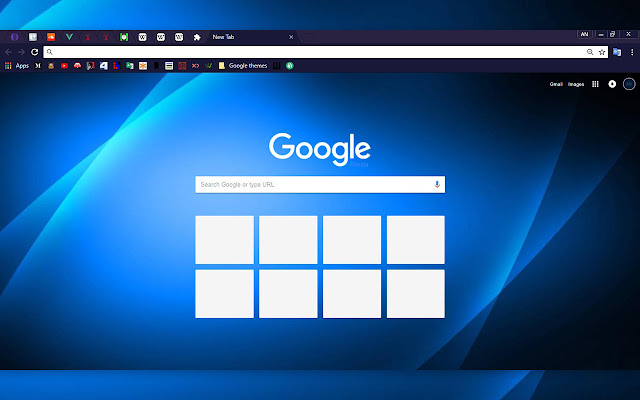Open the Google account avatar
Screen dimensions: 640x400
[x=629, y=84]
